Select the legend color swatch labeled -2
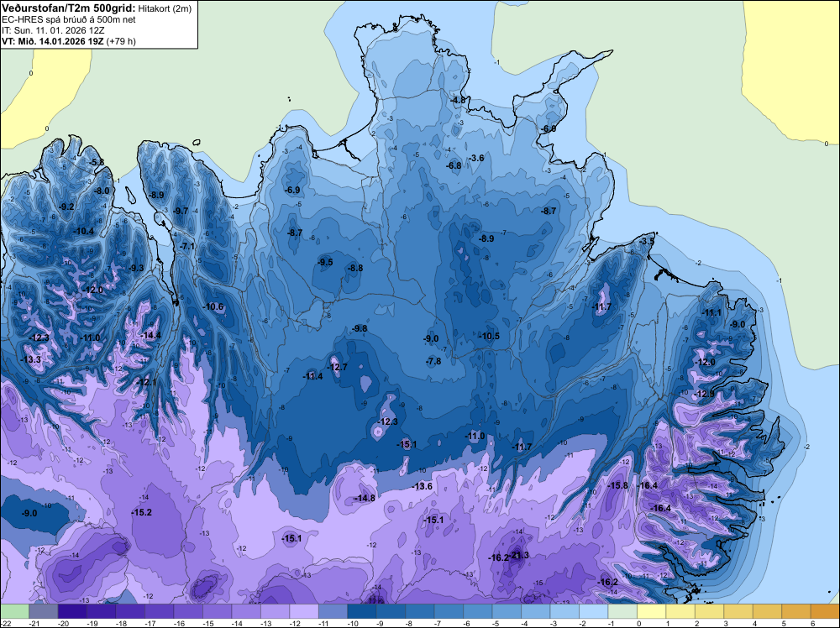840x628 pixels. (x=594, y=610)
